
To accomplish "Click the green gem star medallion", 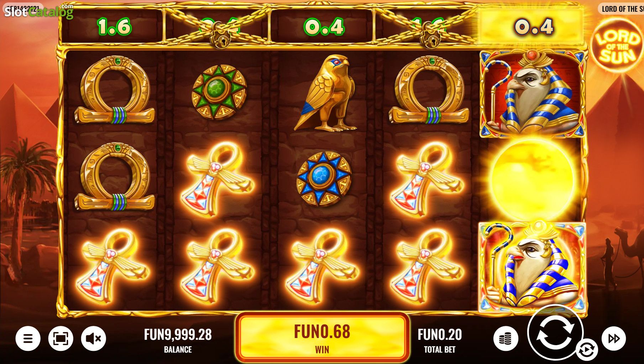I will pos(219,92).
